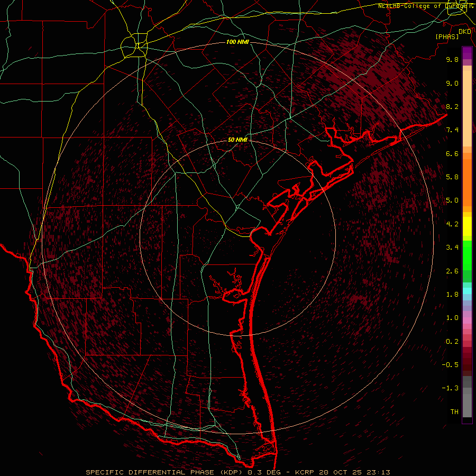The height and width of the screenshot is (476, 476).
Task: Select the 3.4 value on color scale
Action: [x=452, y=248]
